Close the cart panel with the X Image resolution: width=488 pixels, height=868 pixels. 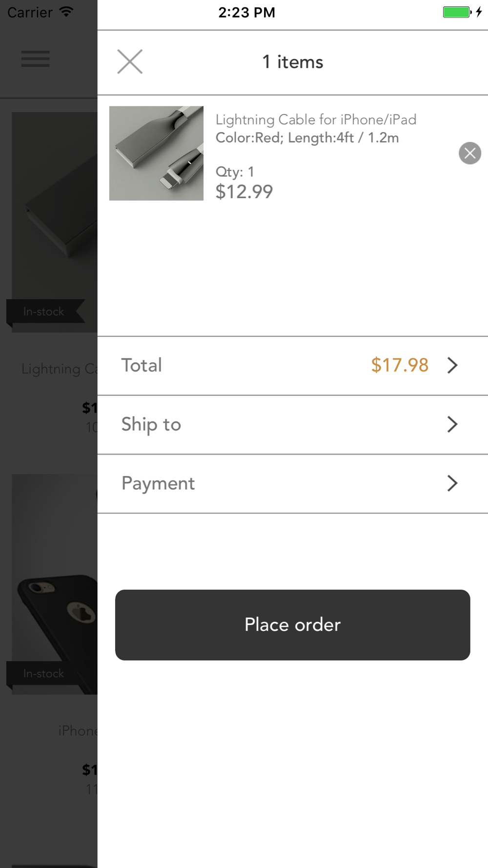(x=130, y=62)
